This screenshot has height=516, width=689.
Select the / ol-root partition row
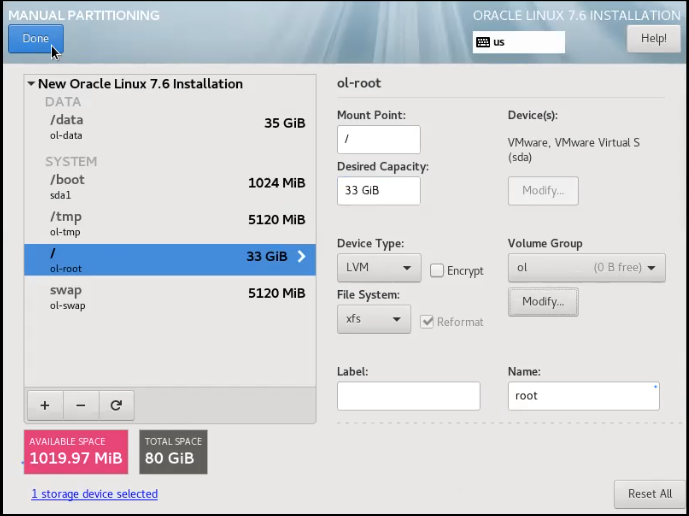[x=170, y=260]
